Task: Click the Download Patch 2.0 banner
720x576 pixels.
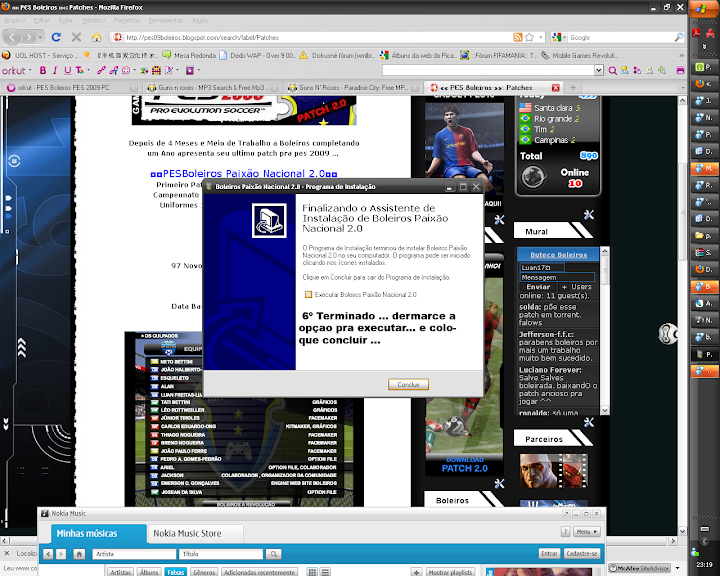Action: tap(464, 464)
